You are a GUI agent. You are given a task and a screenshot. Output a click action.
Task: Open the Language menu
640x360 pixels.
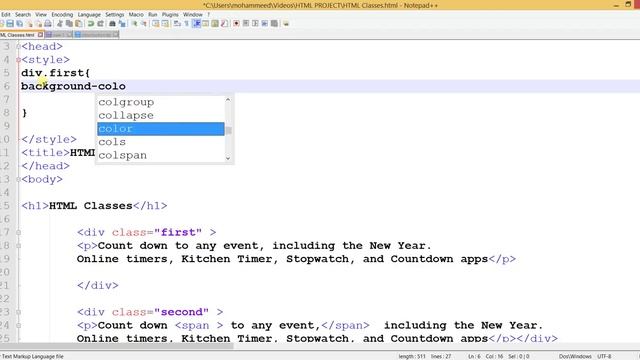point(89,14)
